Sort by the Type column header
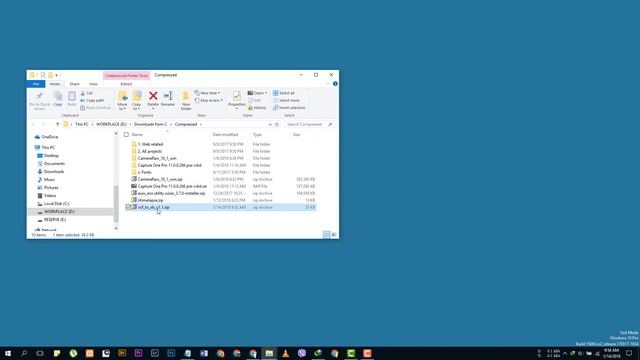This screenshot has height=360, width=640. [257, 134]
